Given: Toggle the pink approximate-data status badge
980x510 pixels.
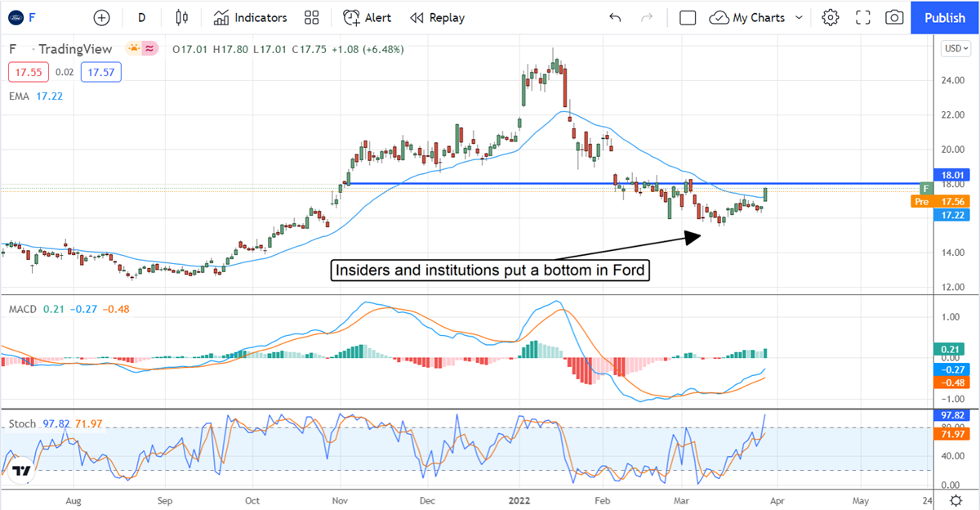Looking at the screenshot, I should pos(150,49).
